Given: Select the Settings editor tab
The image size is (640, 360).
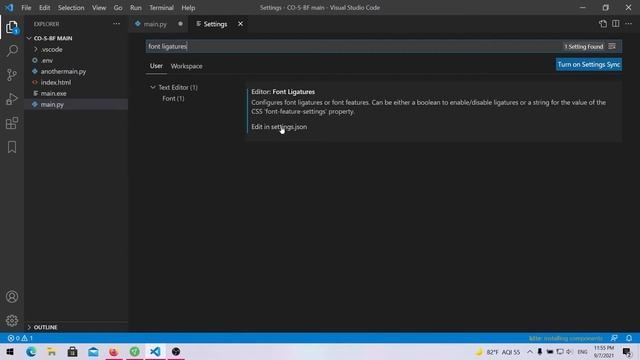Looking at the screenshot, I should [x=215, y=24].
